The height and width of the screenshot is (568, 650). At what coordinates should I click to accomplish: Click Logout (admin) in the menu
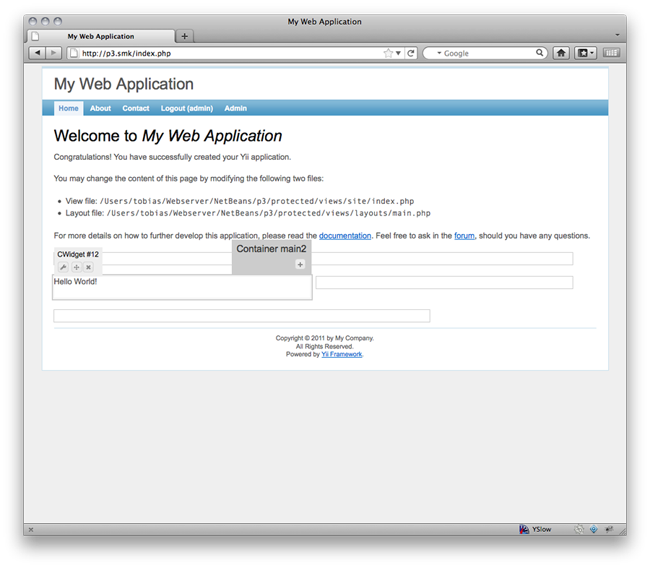click(x=187, y=108)
